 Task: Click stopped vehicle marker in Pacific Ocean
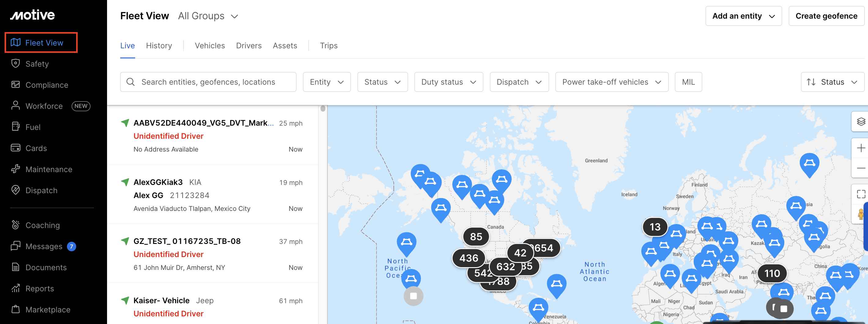(x=414, y=296)
